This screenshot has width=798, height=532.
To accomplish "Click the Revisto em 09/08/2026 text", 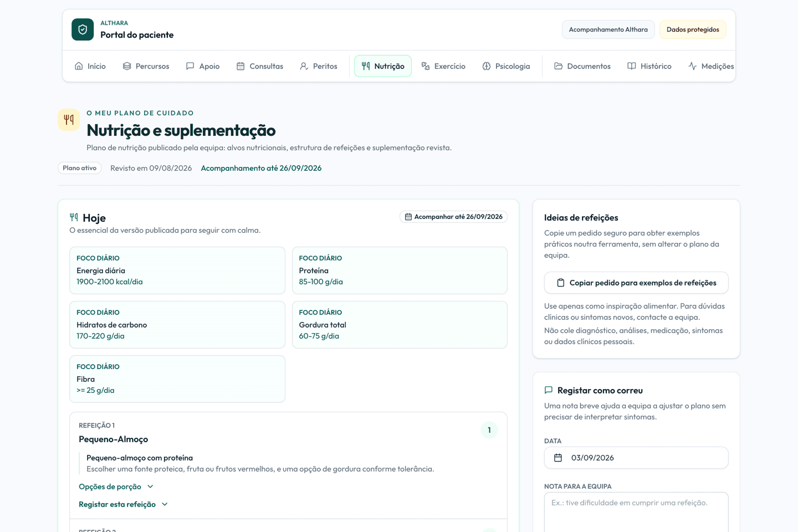I will 151,168.
